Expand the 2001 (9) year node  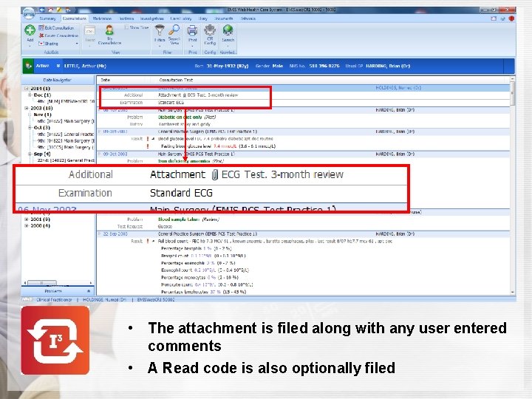27,219
